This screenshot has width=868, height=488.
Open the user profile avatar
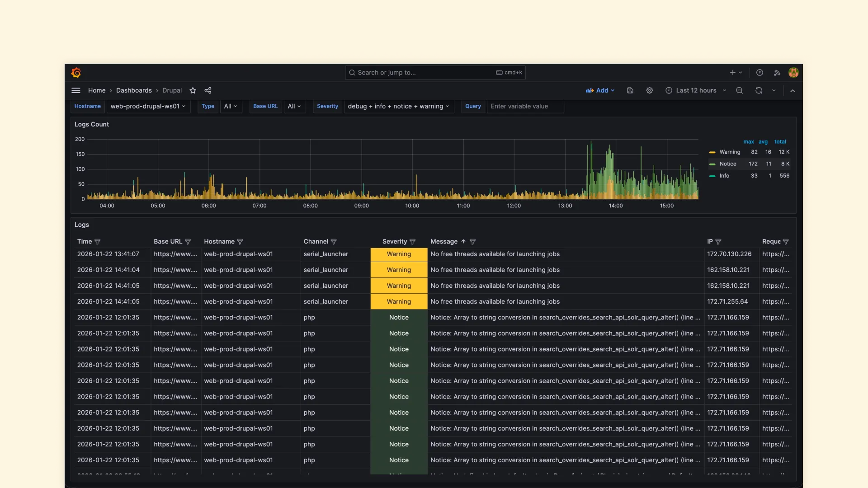tap(793, 73)
